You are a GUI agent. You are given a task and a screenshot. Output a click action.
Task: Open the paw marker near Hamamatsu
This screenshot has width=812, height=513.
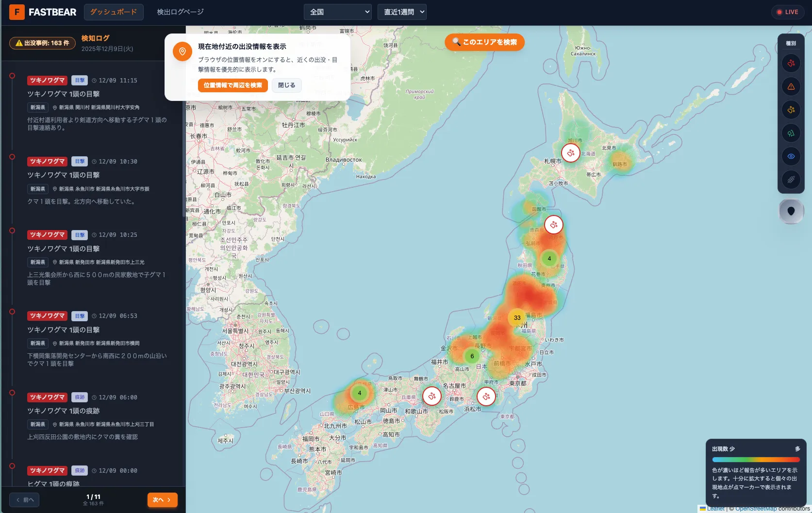tap(486, 397)
